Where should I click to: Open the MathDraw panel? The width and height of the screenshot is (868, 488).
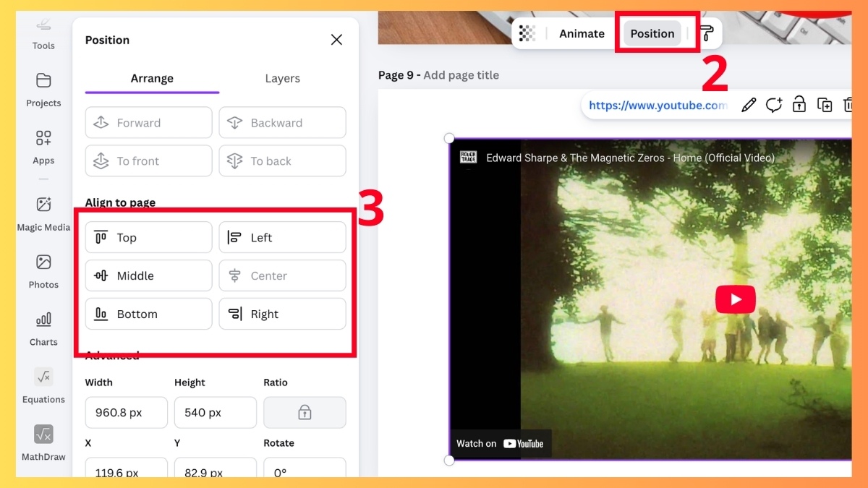[43, 442]
